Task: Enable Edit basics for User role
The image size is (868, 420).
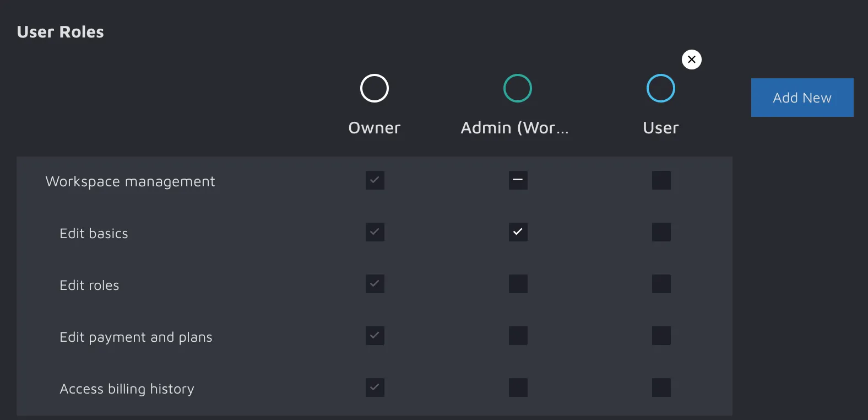Action: tap(661, 232)
